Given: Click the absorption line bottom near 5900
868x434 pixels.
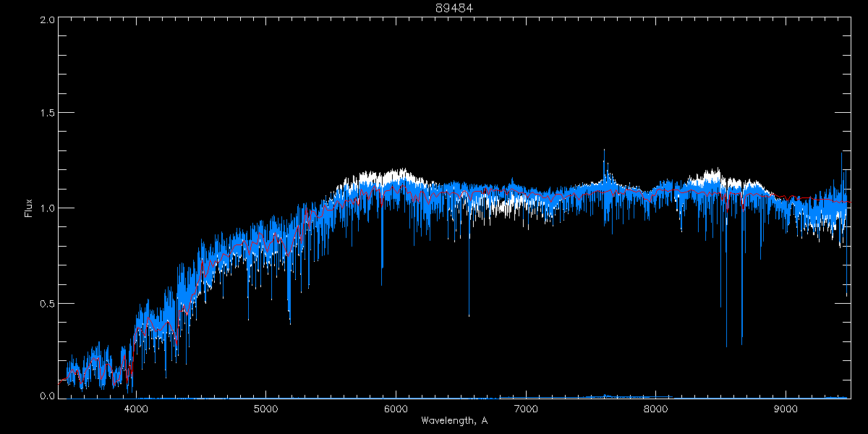Looking at the screenshot, I should point(382,286).
